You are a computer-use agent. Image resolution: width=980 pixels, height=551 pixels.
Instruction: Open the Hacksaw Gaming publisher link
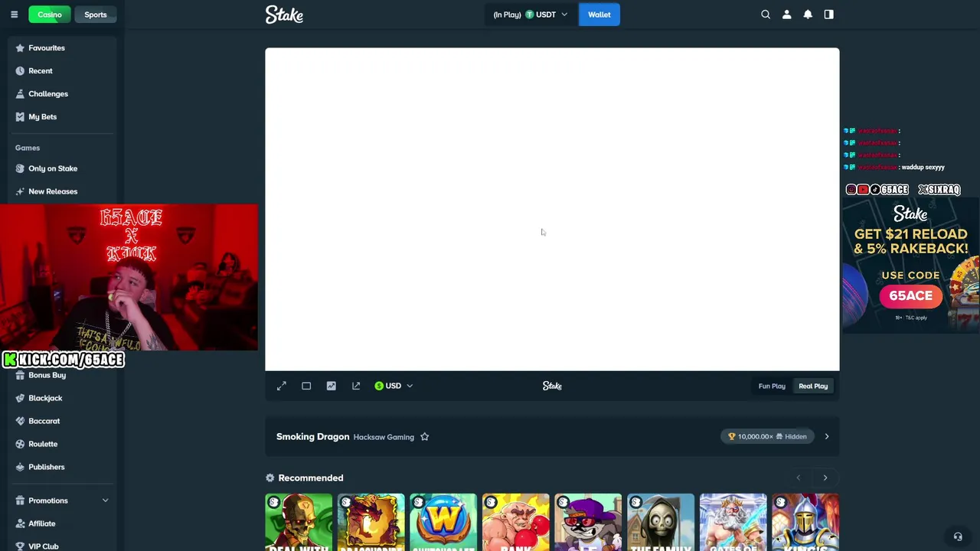[384, 437]
